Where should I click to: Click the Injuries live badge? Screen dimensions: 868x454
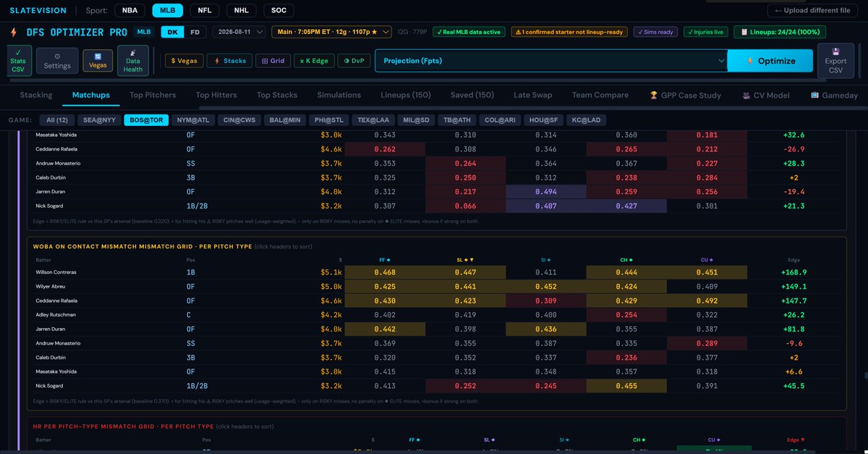click(x=706, y=32)
